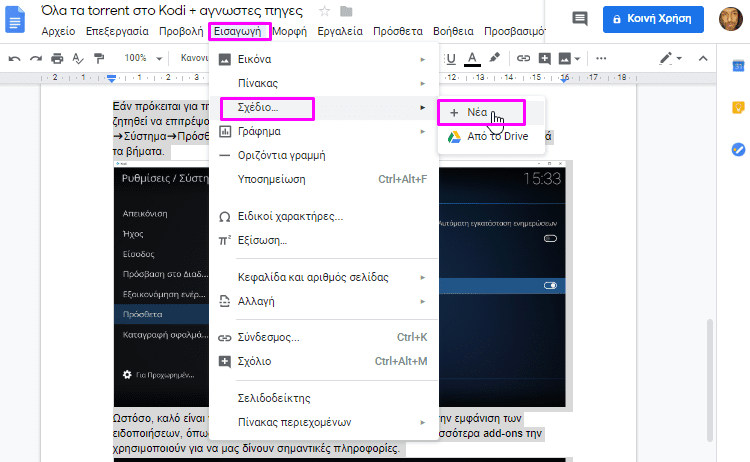Expand Κεφαλίδα και αριθμός σελίδας submenu
This screenshot has width=750, height=462.
point(323,277)
